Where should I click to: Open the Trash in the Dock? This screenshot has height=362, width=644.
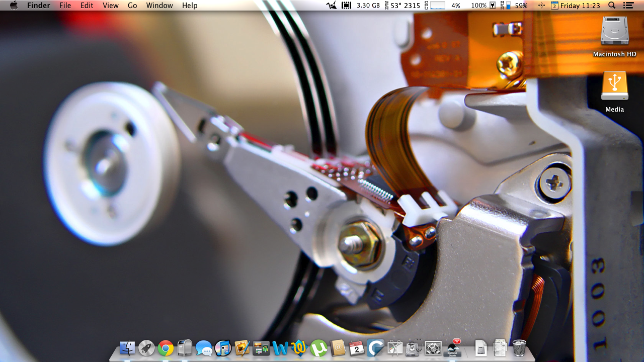pyautogui.click(x=519, y=348)
